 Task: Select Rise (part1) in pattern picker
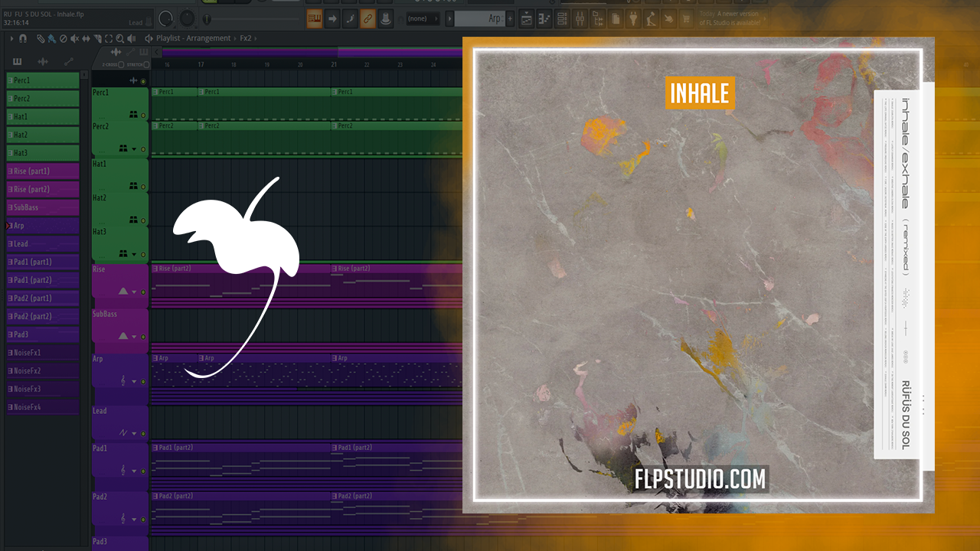(43, 171)
